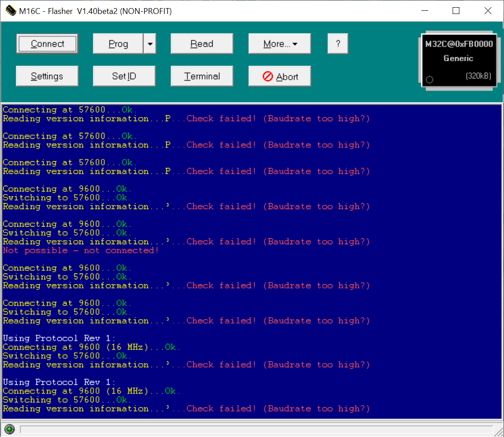Click the Set ID button

pos(124,76)
